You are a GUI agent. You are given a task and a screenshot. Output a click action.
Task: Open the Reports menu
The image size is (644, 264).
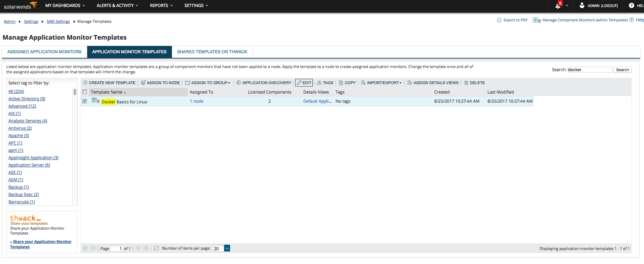click(x=161, y=6)
